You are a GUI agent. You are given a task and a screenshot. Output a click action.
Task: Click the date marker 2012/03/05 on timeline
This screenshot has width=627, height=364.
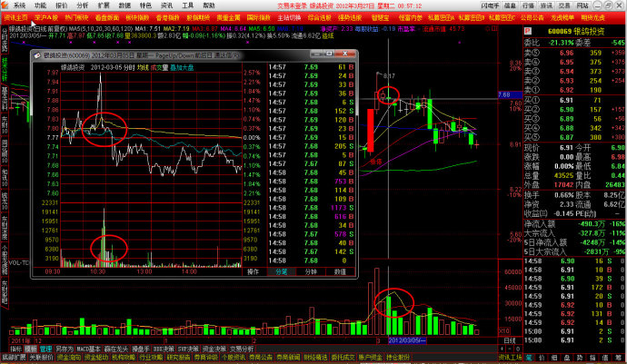point(407,340)
